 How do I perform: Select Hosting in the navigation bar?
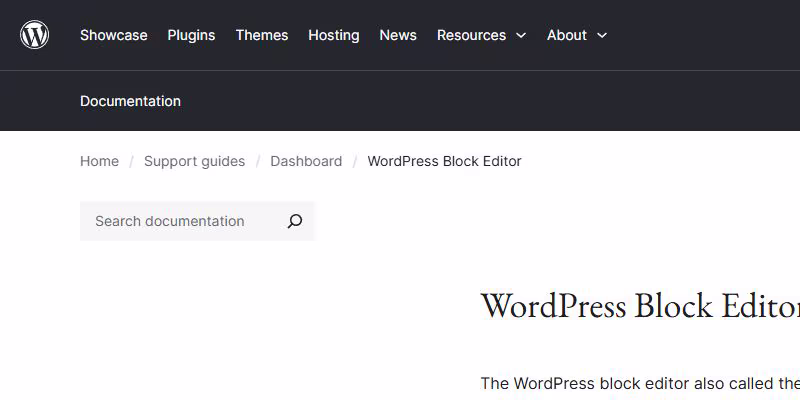[x=334, y=35]
